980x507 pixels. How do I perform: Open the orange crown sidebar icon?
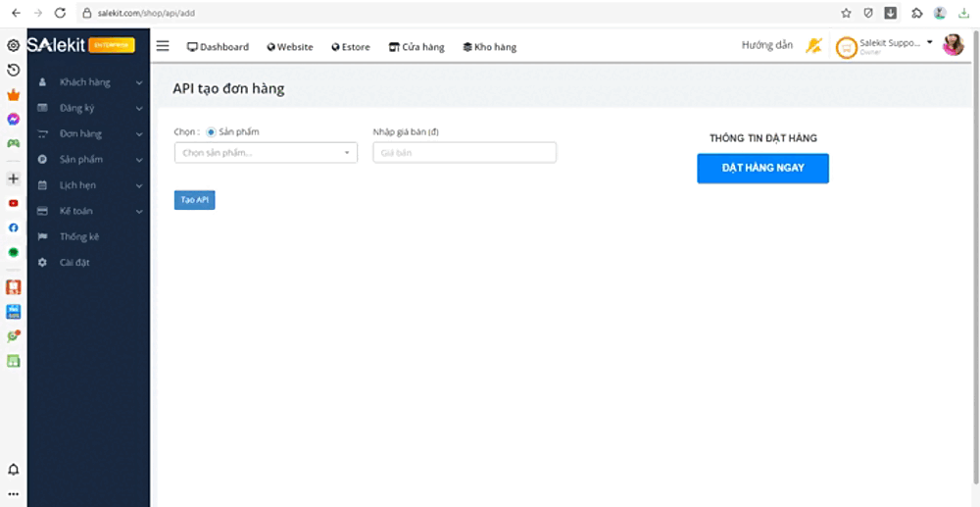pos(13,95)
